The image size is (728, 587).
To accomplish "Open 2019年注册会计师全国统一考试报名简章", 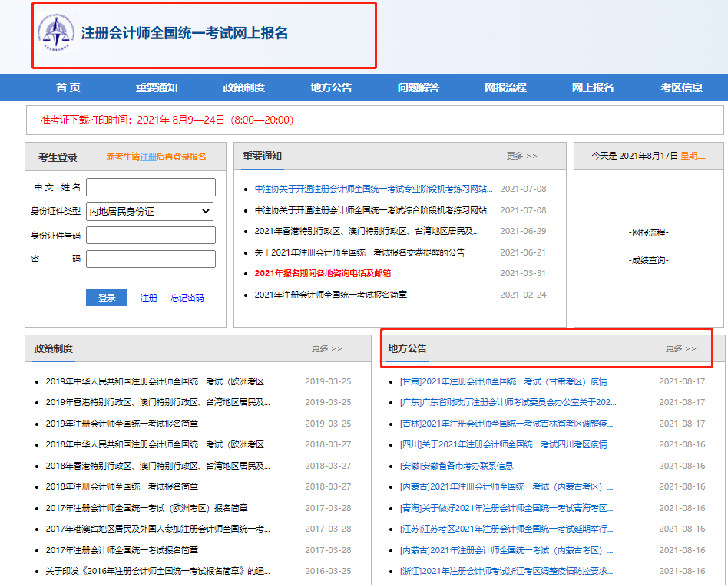I will pyautogui.click(x=121, y=424).
